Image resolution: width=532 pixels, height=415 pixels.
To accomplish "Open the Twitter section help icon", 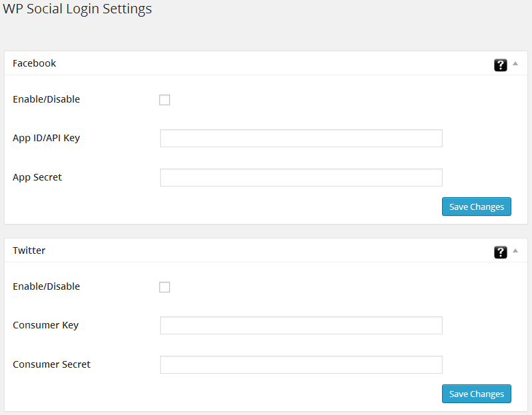I will tap(500, 252).
